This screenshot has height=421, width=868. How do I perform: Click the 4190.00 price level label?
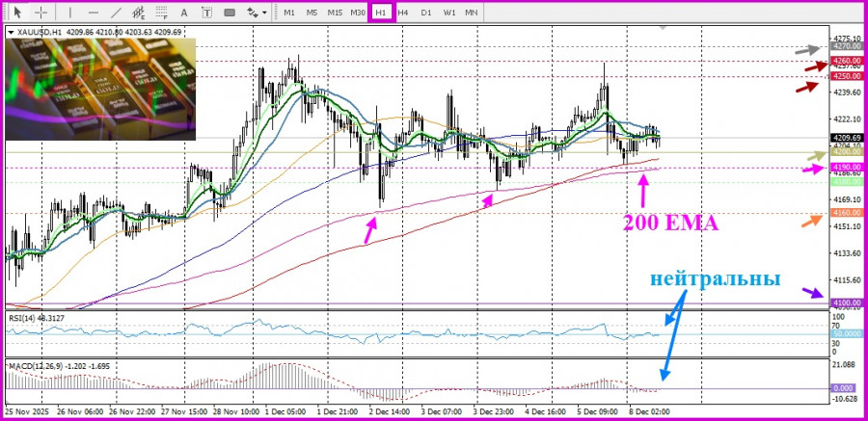846,167
